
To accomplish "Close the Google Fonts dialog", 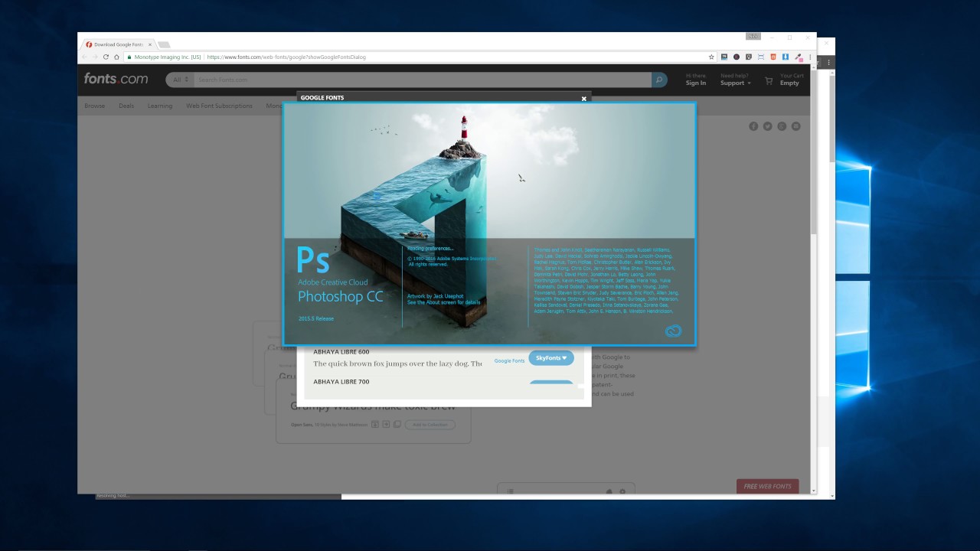I will pyautogui.click(x=583, y=98).
